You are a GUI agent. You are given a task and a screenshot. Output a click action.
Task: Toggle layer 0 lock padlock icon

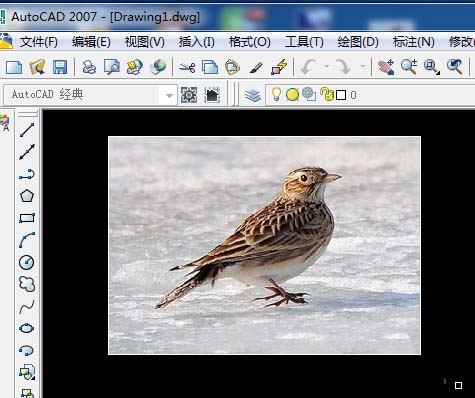pyautogui.click(x=327, y=95)
